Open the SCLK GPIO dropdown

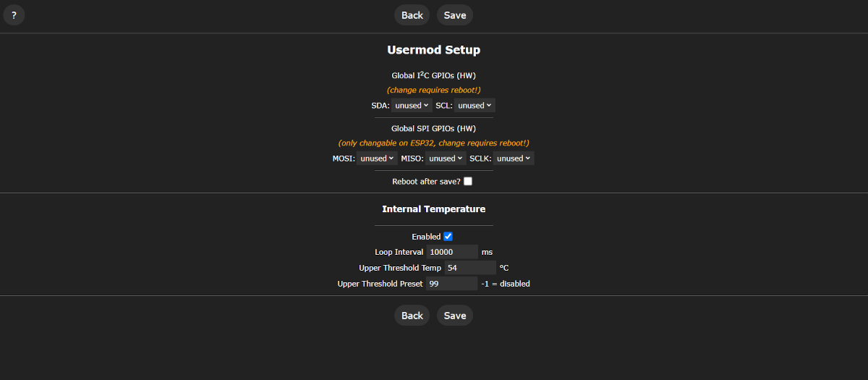514,159
